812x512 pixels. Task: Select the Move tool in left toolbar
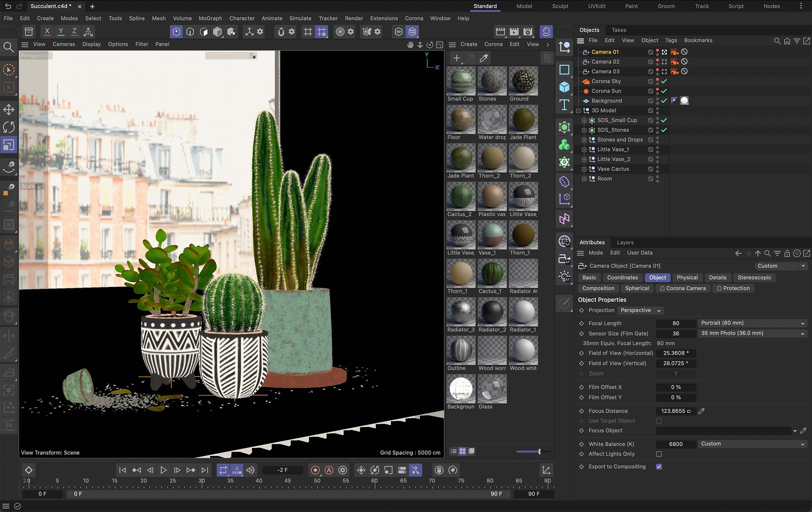click(x=9, y=110)
